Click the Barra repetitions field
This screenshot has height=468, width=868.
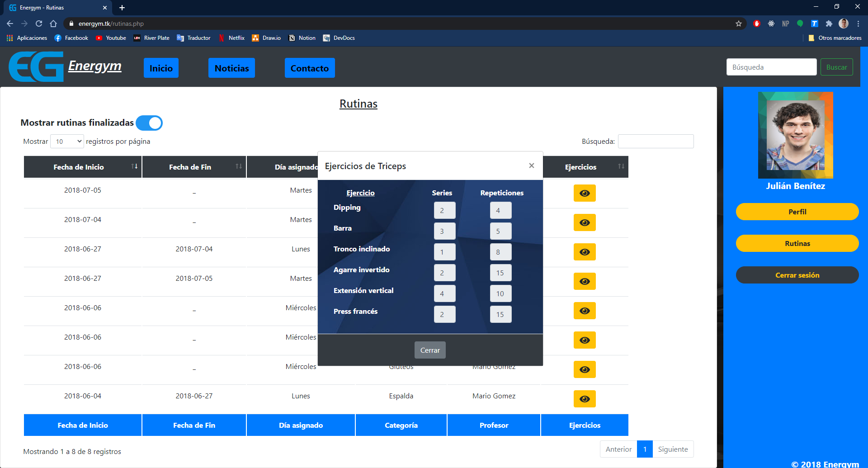pyautogui.click(x=500, y=231)
